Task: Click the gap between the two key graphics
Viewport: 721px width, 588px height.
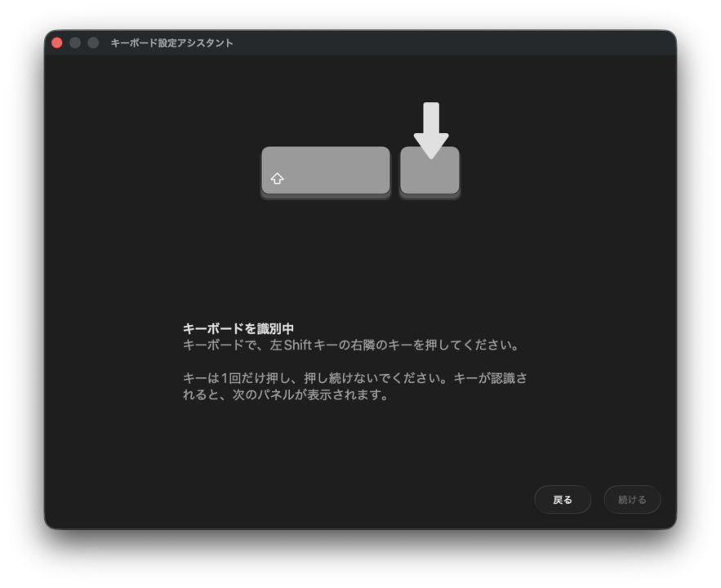Action: click(394, 171)
